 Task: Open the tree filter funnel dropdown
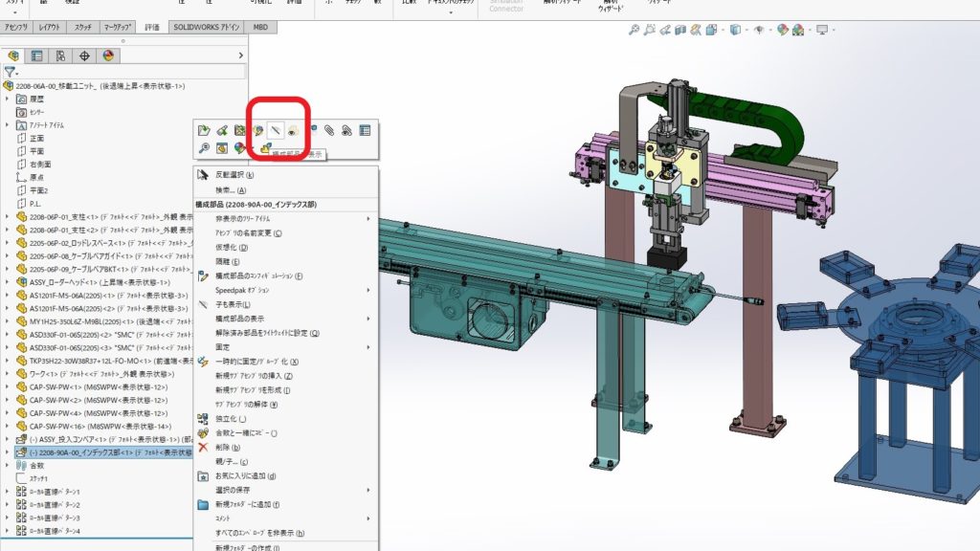tap(11, 72)
